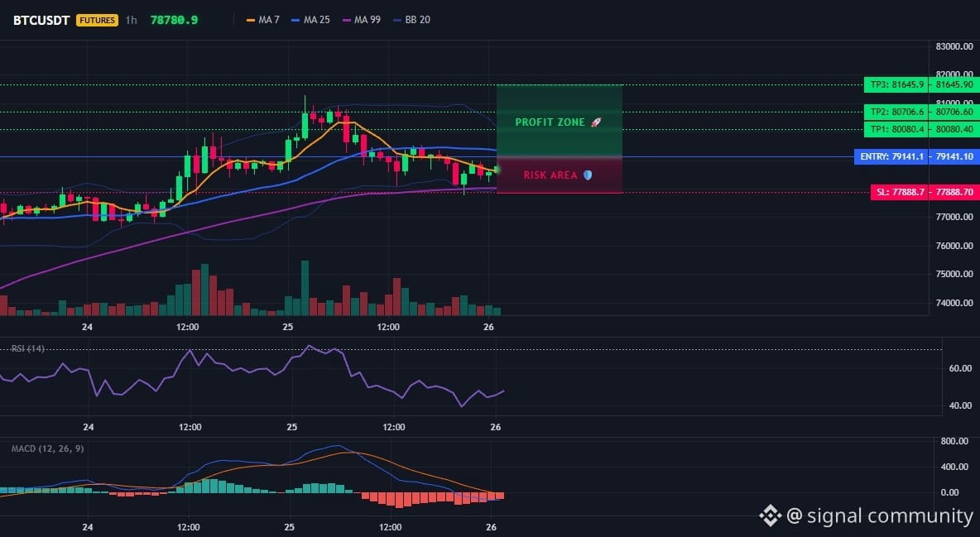Toggle the MA 7 legend entry
This screenshot has height=537, width=980.
tap(263, 20)
